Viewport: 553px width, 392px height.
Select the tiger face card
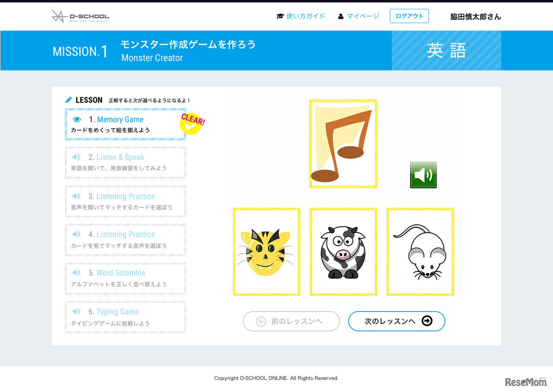(267, 252)
